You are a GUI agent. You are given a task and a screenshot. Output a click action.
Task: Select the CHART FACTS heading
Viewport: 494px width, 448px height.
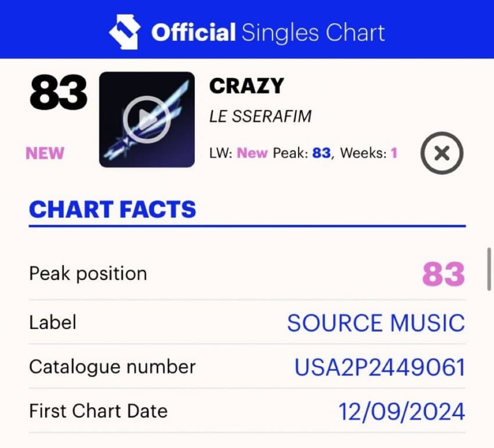tap(113, 209)
